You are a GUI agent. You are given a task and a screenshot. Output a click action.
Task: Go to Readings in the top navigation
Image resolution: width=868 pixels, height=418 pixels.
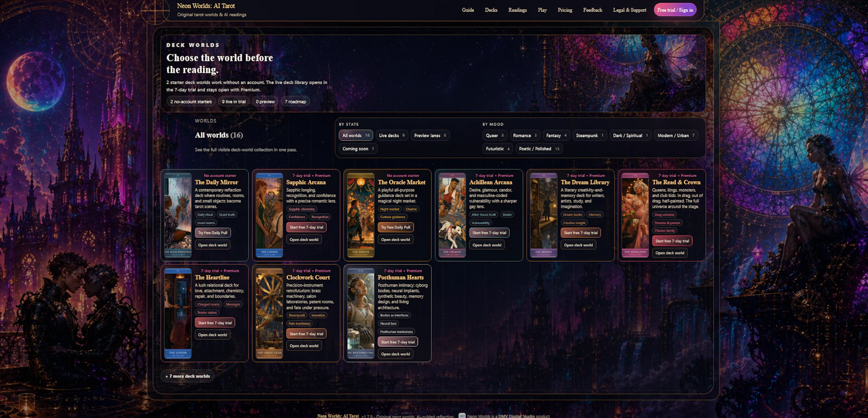coord(518,10)
